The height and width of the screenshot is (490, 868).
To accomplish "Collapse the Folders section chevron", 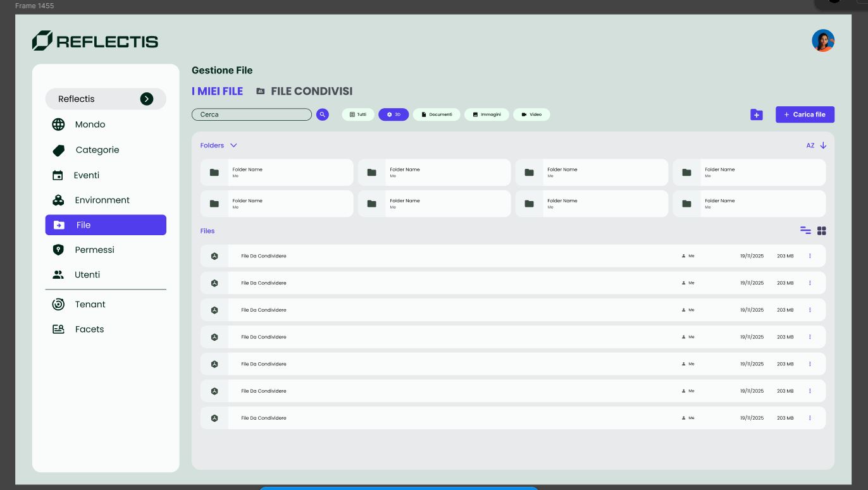I will (x=233, y=145).
